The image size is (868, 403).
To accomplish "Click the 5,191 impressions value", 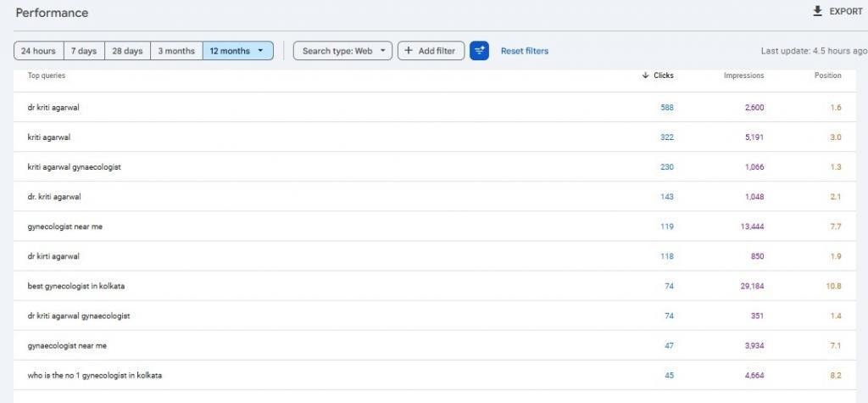I will 754,137.
